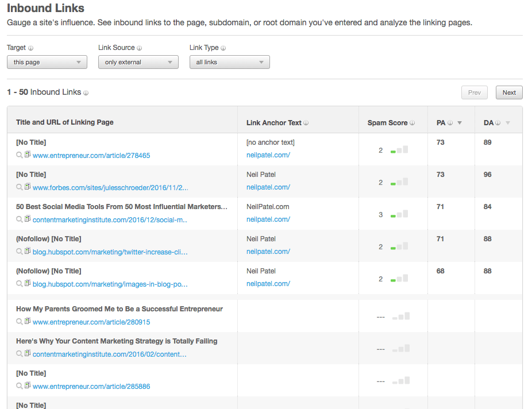Image resolution: width=532 pixels, height=409 pixels.
Task: Click magnifier icon for entrepreneur.com/article/278465
Action: coord(20,155)
